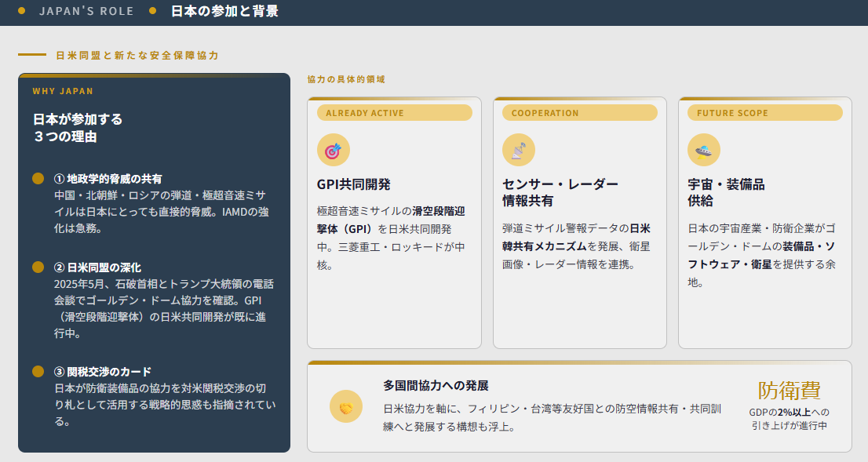Image resolution: width=868 pixels, height=462 pixels.
Task: Click the gold bullet next to ③ 関税交渉のカード
Action: point(38,371)
